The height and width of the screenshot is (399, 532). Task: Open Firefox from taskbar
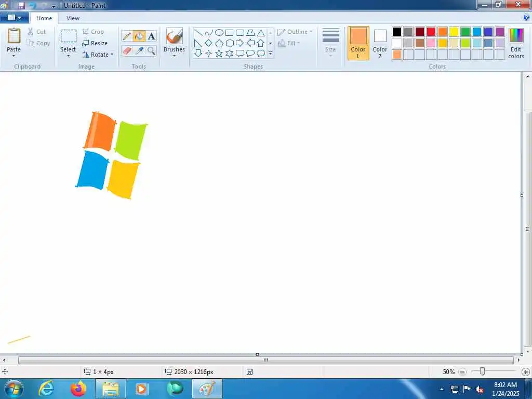pyautogui.click(x=78, y=389)
